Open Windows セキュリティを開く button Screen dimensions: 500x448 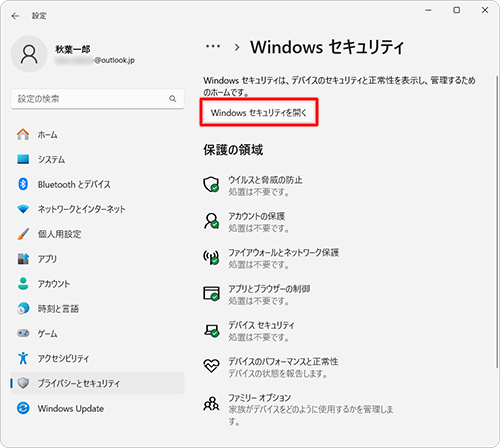259,112
